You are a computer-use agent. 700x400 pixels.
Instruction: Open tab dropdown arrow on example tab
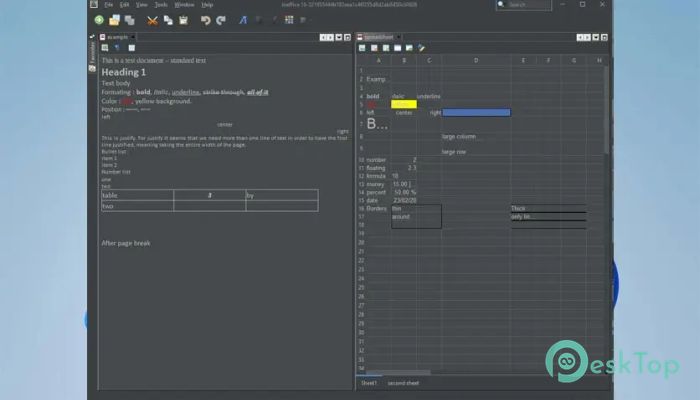(x=133, y=37)
